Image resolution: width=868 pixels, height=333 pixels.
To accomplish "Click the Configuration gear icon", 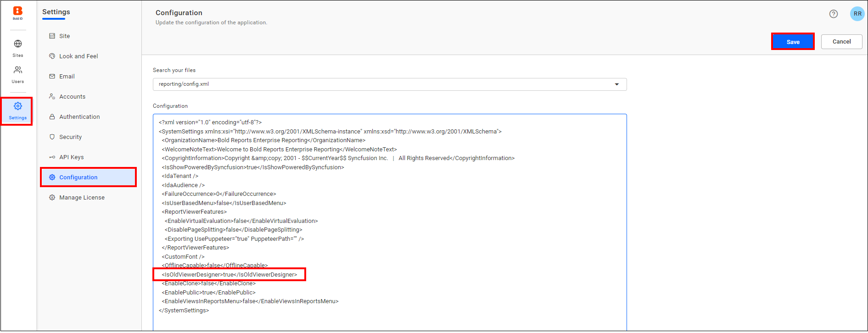I will [x=52, y=177].
